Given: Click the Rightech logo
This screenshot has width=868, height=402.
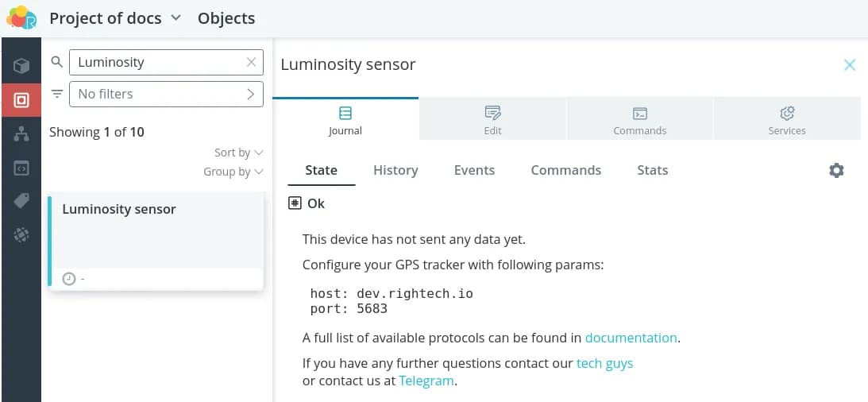Looking at the screenshot, I should (21, 17).
